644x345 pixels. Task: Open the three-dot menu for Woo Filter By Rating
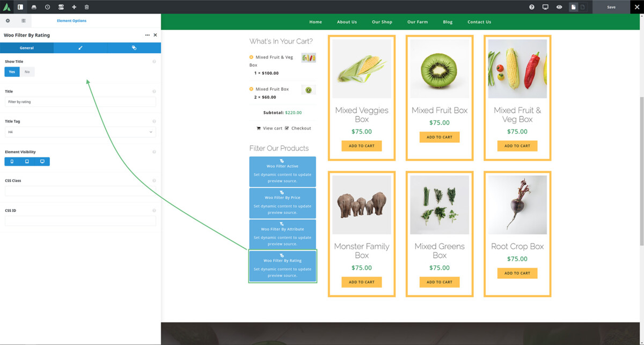click(147, 35)
